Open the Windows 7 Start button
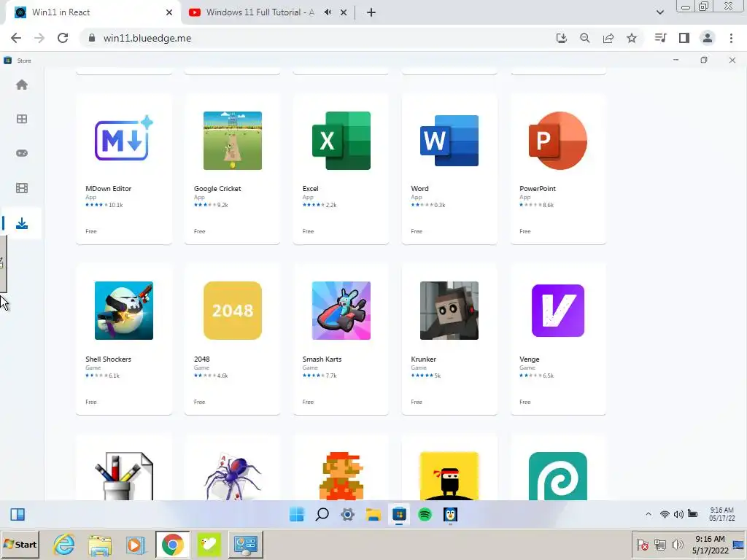Image resolution: width=747 pixels, height=560 pixels. (x=20, y=544)
